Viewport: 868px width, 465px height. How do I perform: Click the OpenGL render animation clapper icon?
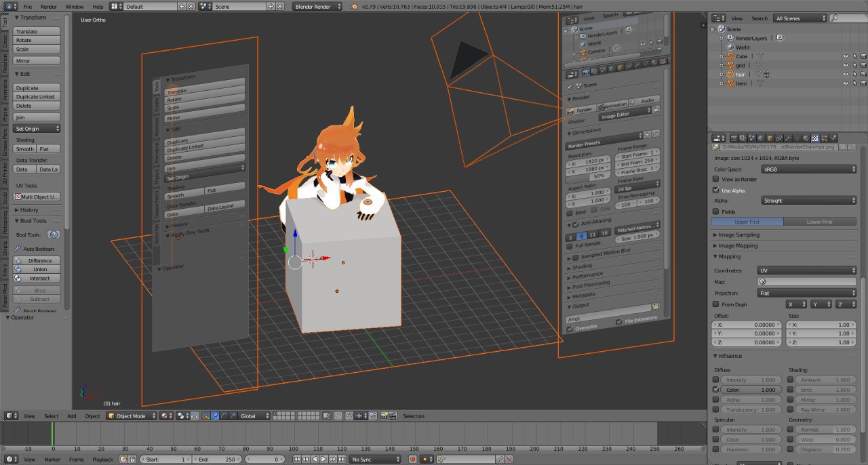393,416
